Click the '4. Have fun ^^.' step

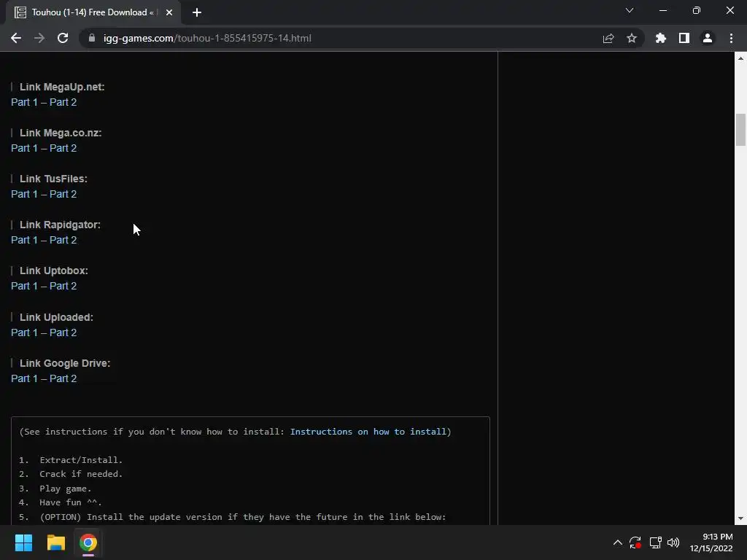61,502
